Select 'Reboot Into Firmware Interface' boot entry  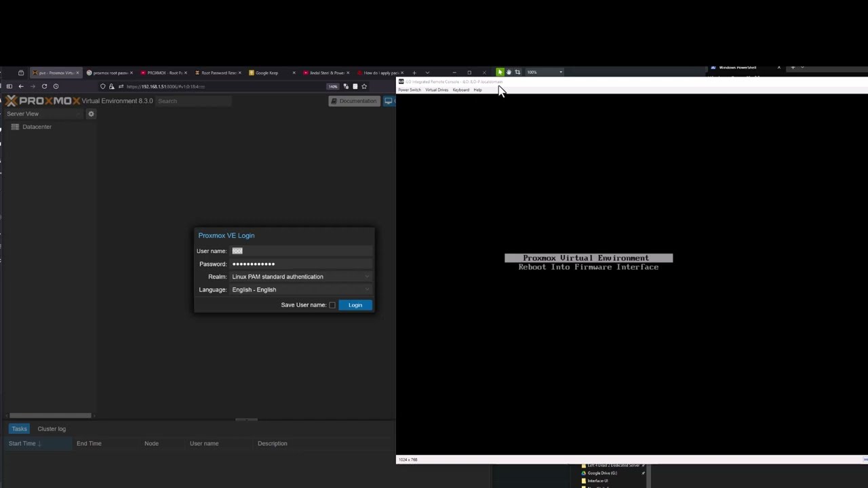click(589, 267)
